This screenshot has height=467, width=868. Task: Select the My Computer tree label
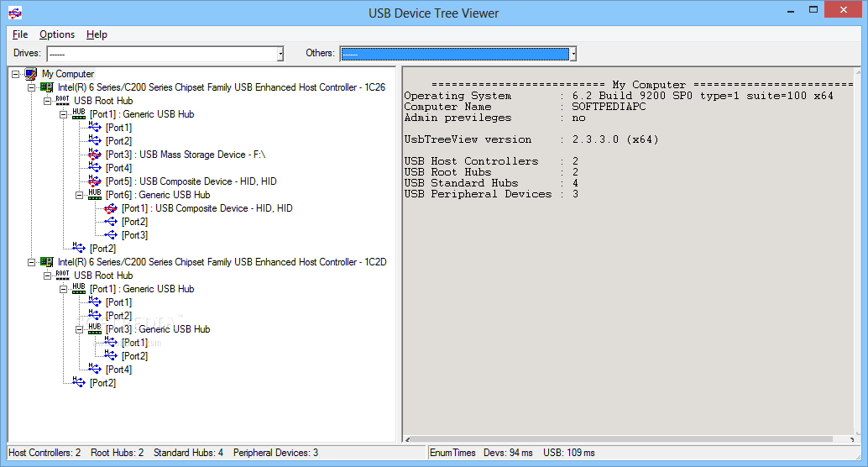(x=68, y=74)
